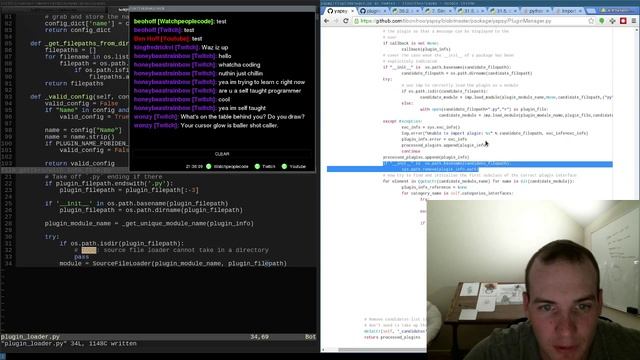Screen dimensions: 640x360
Task: Click the first 'test' message by beohoff [Watchpeoplecode]
Action: click(x=221, y=21)
